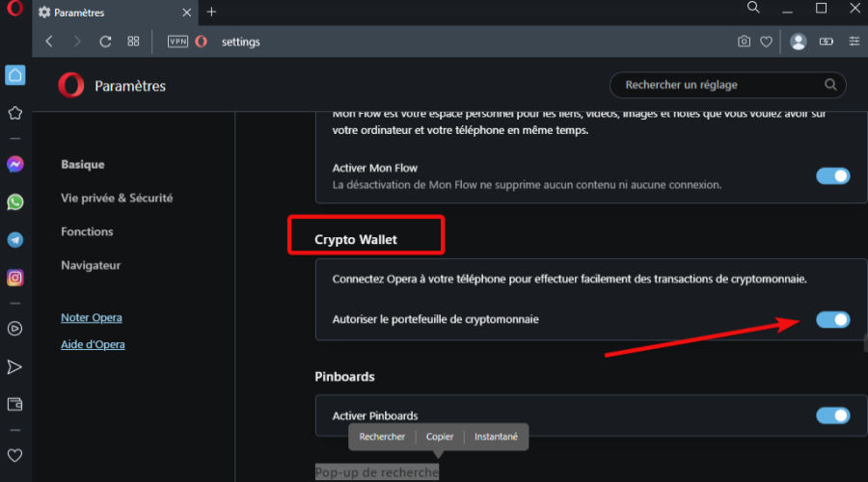Click the Opera logo beside Paramètres

[x=70, y=85]
